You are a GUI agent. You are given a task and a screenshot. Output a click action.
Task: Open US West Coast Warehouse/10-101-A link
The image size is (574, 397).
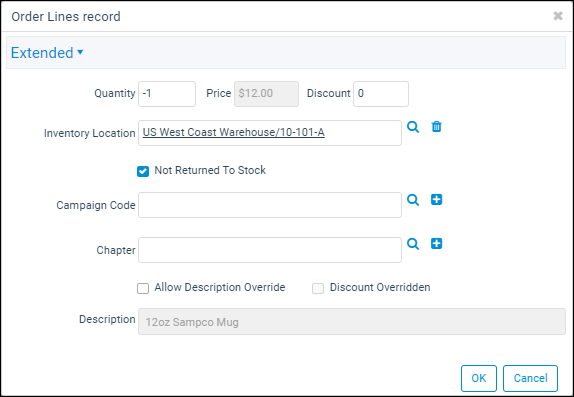234,132
